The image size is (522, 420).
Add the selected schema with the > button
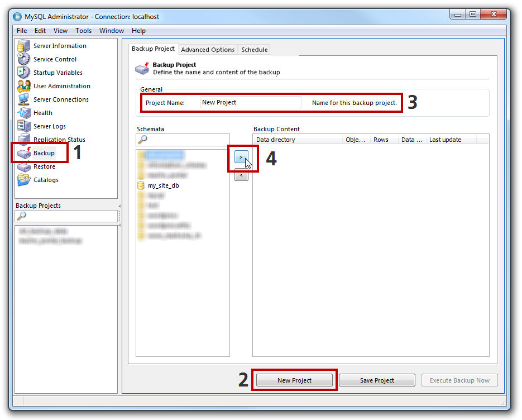pos(241,157)
